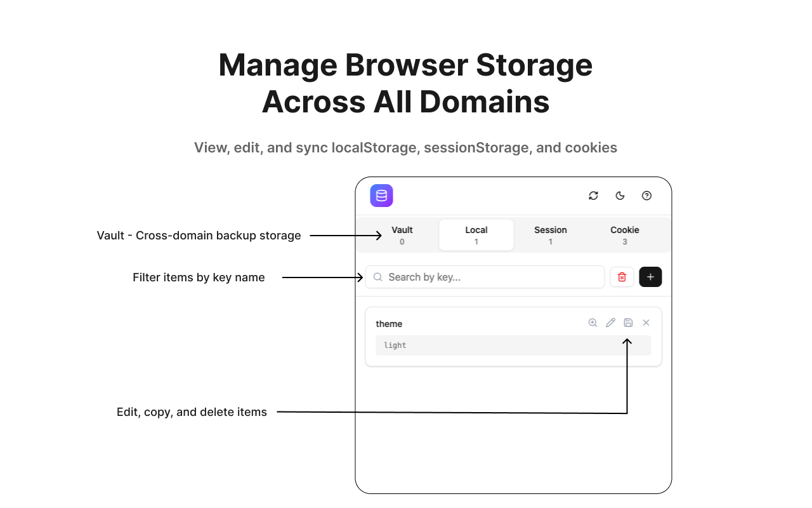Screen dimensions: 812x508
Task: View theme item details with zoom icon
Action: pos(593,323)
